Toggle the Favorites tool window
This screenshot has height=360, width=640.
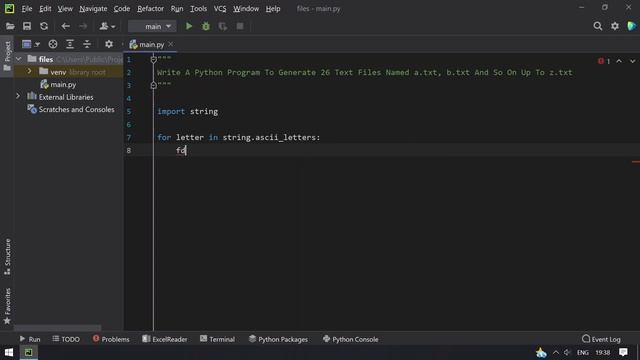[x=7, y=306]
